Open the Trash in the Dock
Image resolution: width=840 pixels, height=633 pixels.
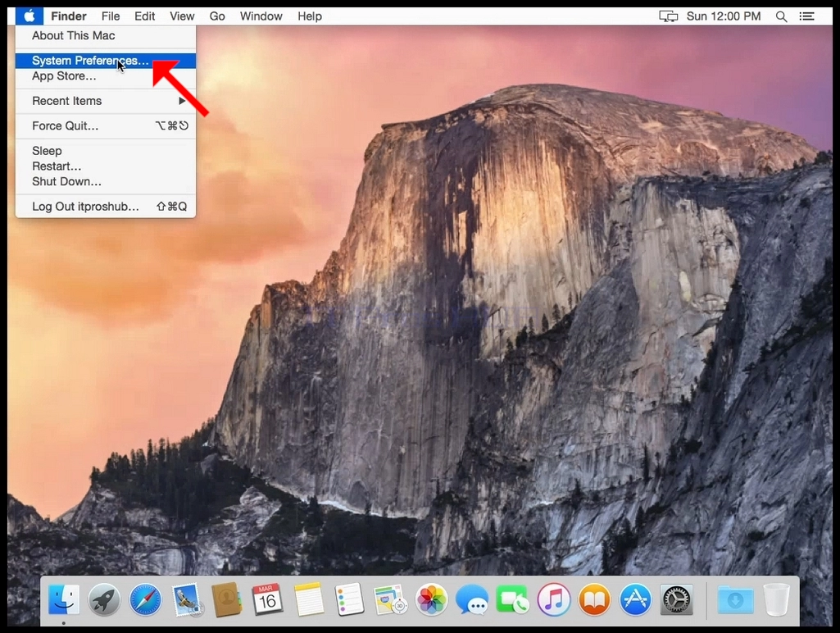pyautogui.click(x=777, y=599)
